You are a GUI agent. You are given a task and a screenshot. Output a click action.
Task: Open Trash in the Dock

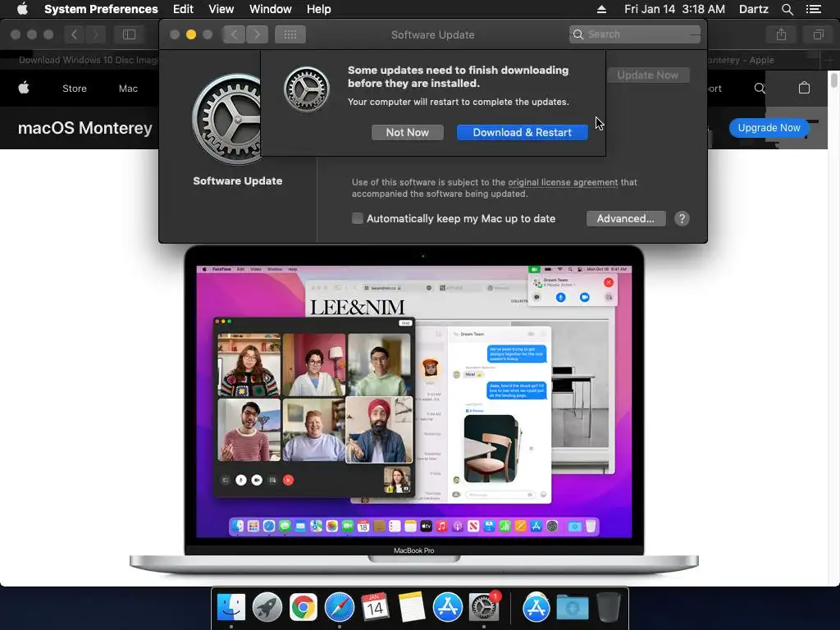[x=609, y=608]
